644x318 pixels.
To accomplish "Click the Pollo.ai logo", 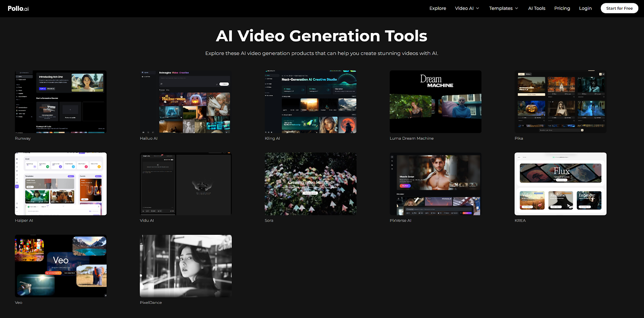I will [18, 8].
